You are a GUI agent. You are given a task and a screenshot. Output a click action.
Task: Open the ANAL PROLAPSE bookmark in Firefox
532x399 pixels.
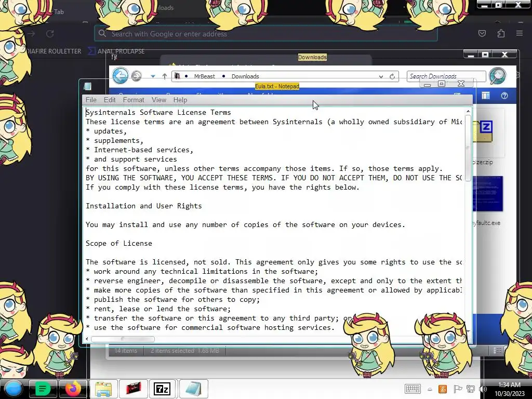coord(116,51)
